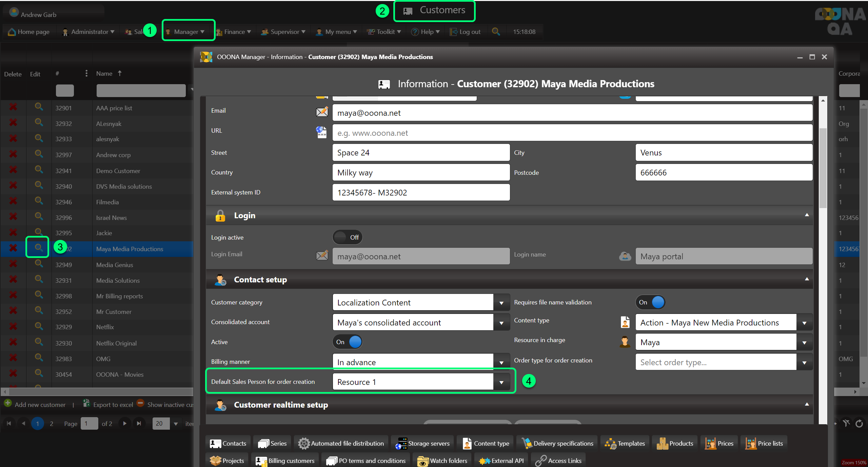The width and height of the screenshot is (868, 467).
Task: Open the Watch folders section
Action: click(442, 461)
